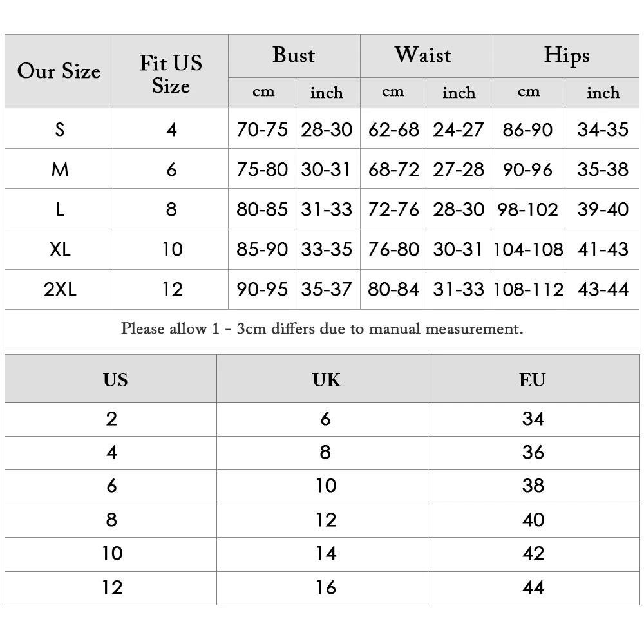The height and width of the screenshot is (644, 644).
Task: Select UK size 16 cell
Action: tap(326, 587)
